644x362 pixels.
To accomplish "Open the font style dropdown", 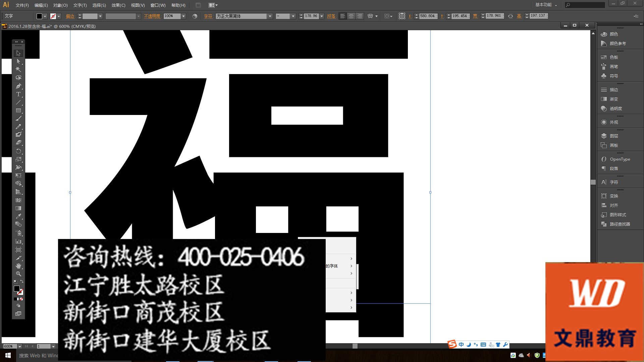I will pyautogui.click(x=293, y=16).
